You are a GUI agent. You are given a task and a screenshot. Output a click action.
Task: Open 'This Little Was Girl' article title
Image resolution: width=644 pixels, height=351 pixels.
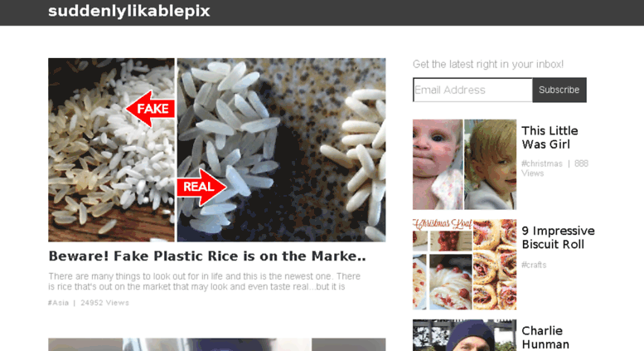click(550, 138)
